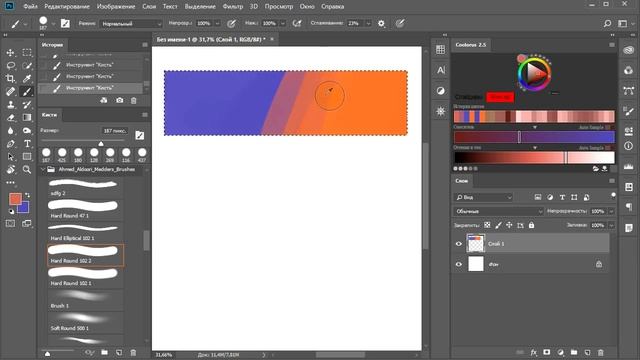Select the Pen tool
This screenshot has height=360, width=640.
[11, 144]
